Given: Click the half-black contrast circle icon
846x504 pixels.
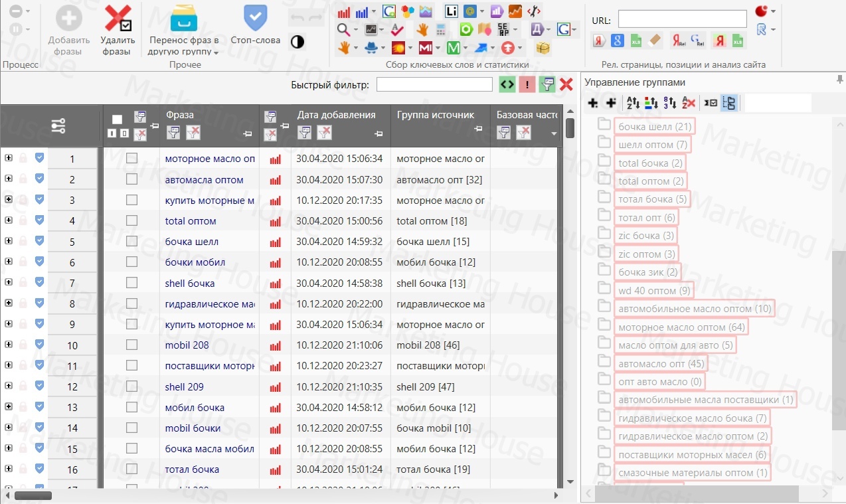Looking at the screenshot, I should click(x=297, y=42).
